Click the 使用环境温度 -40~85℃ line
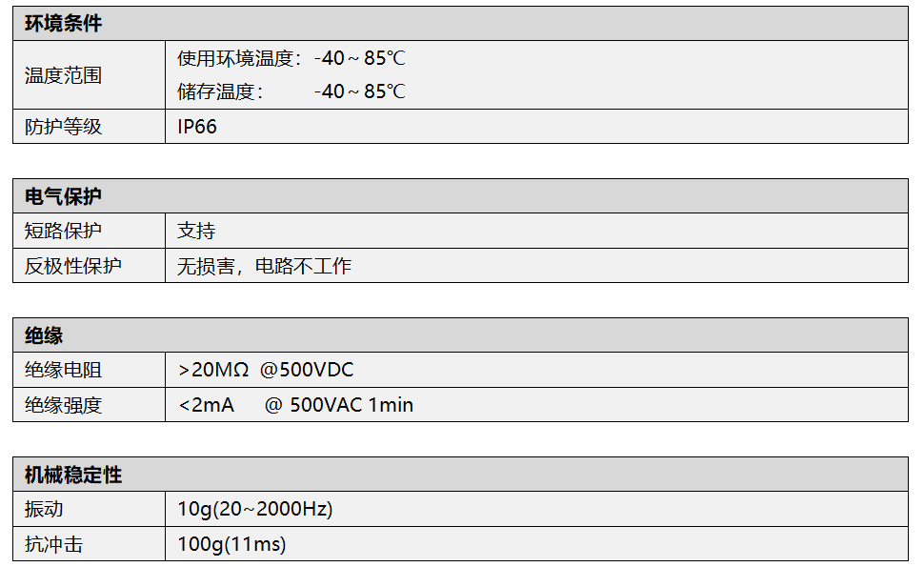Viewport: 924px width, 567px height. 291,58
